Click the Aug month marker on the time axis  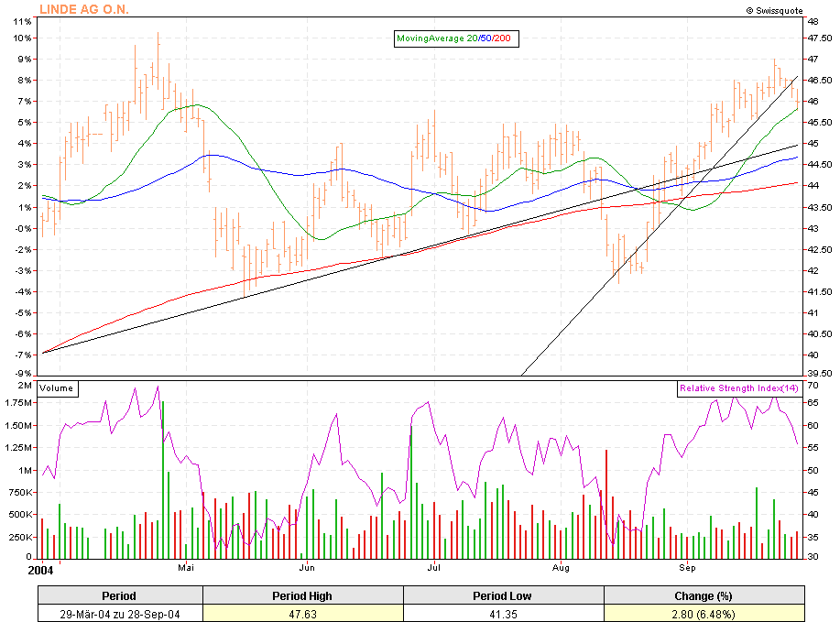tap(562, 568)
